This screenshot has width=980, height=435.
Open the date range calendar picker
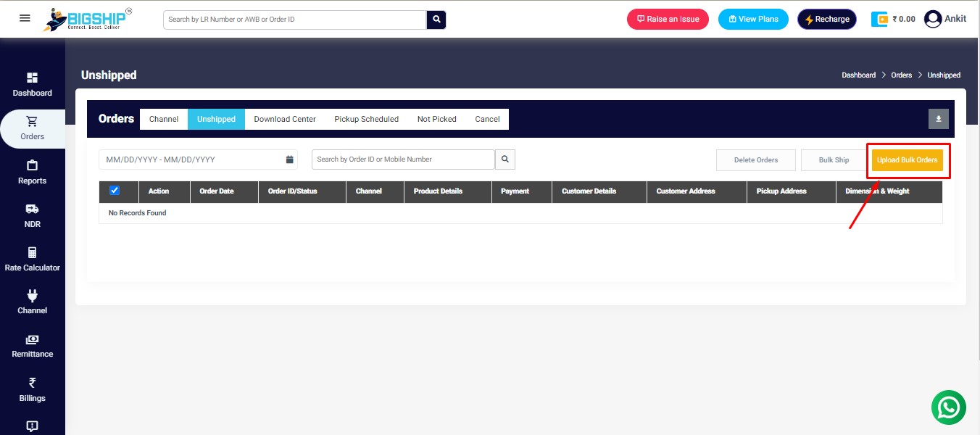[x=288, y=159]
